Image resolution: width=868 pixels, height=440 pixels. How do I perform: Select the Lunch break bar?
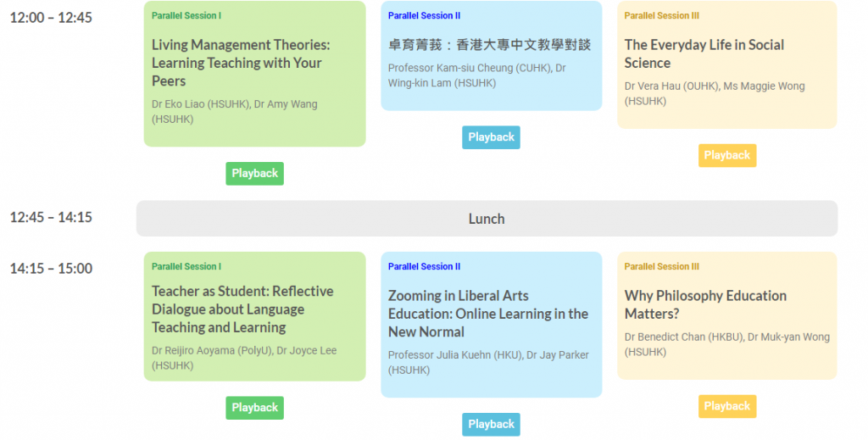tap(487, 219)
